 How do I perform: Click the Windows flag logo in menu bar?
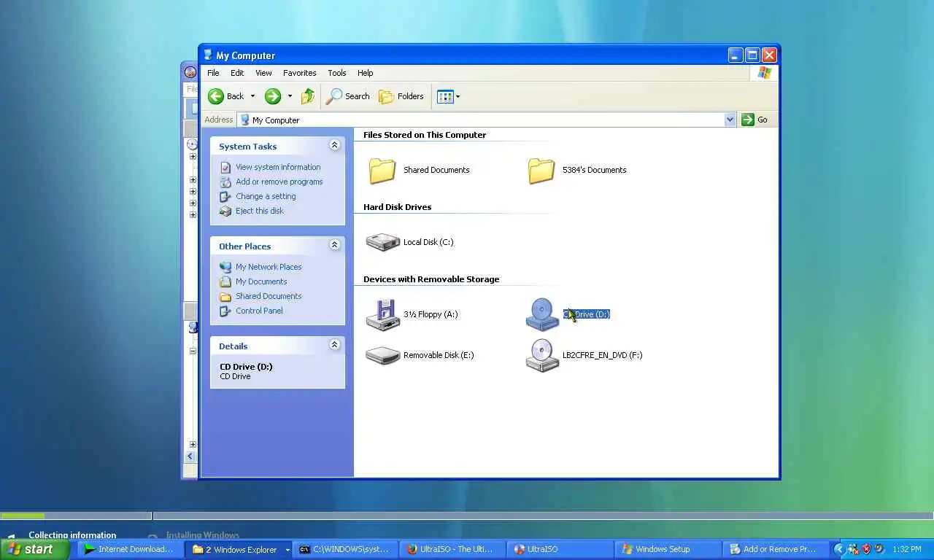[x=764, y=73]
